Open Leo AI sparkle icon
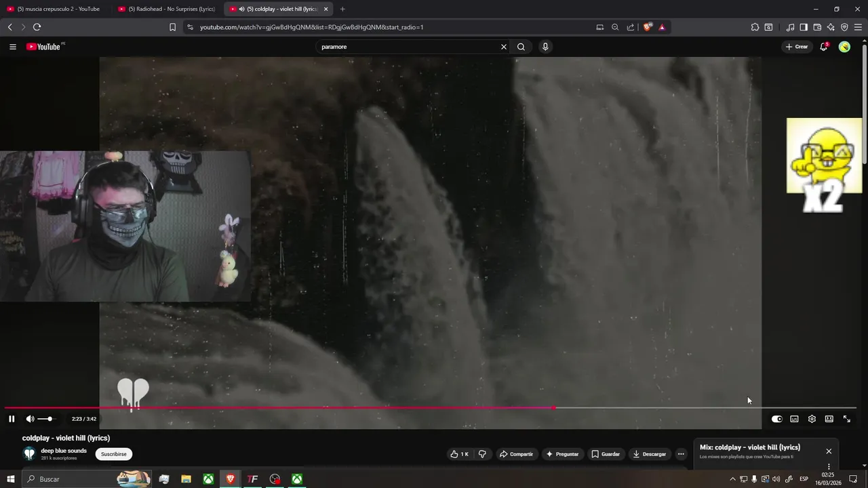 pyautogui.click(x=831, y=27)
